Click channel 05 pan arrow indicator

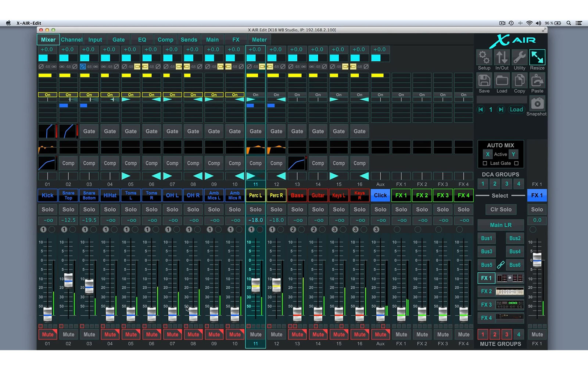click(x=126, y=176)
